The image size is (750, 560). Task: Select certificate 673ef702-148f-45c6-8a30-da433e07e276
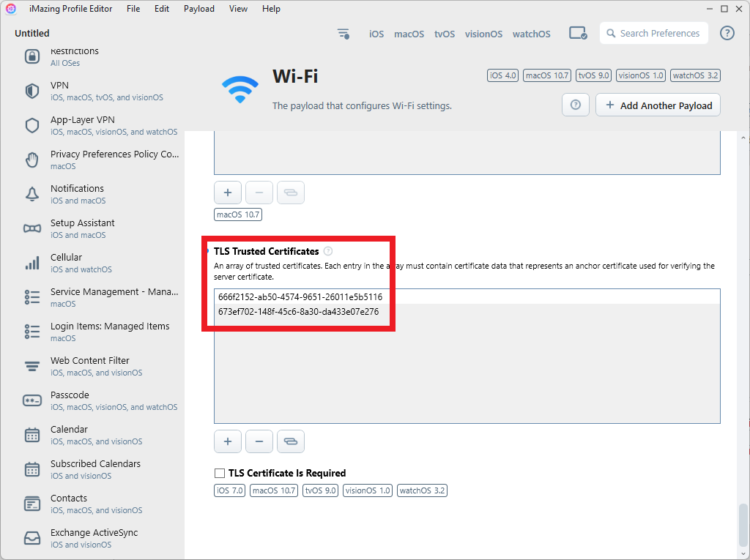[x=467, y=311]
